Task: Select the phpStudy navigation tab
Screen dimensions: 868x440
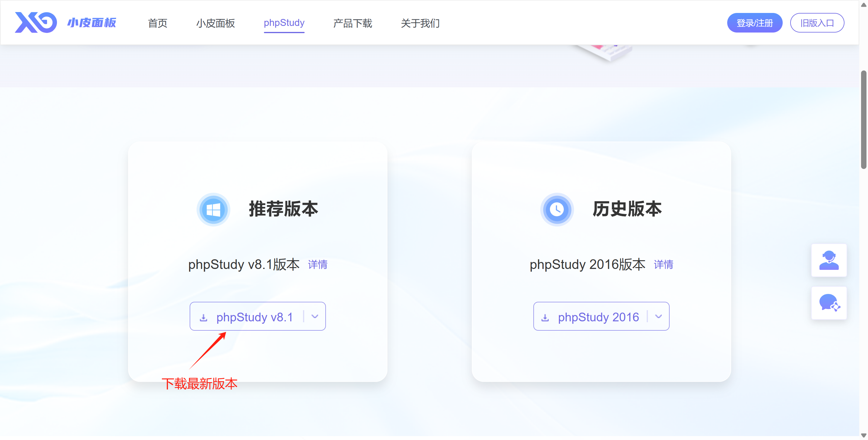Action: (x=284, y=23)
